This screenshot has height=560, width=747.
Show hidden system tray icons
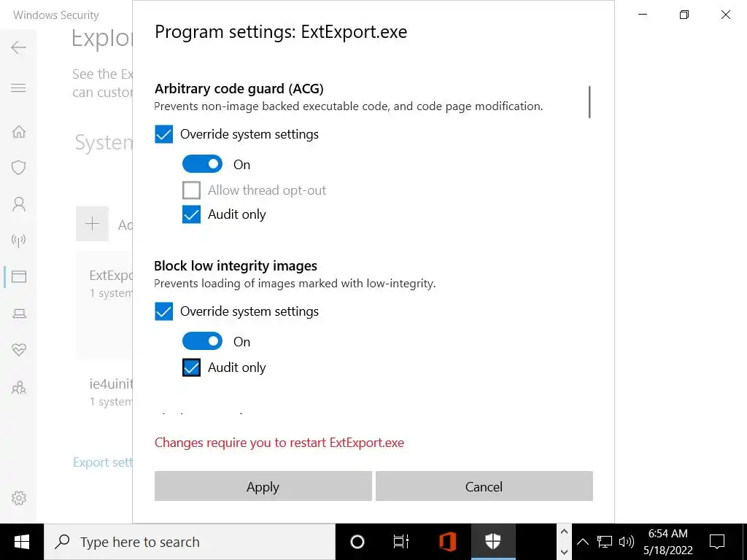[582, 542]
